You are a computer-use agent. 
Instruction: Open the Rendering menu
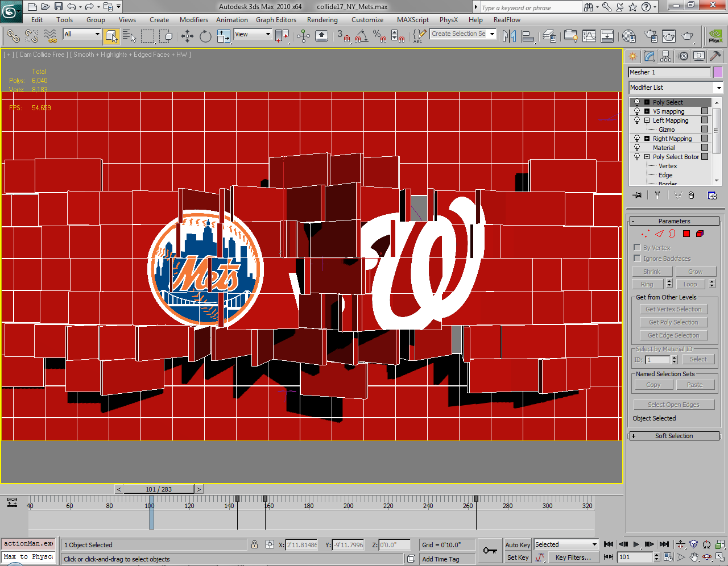[x=322, y=20]
